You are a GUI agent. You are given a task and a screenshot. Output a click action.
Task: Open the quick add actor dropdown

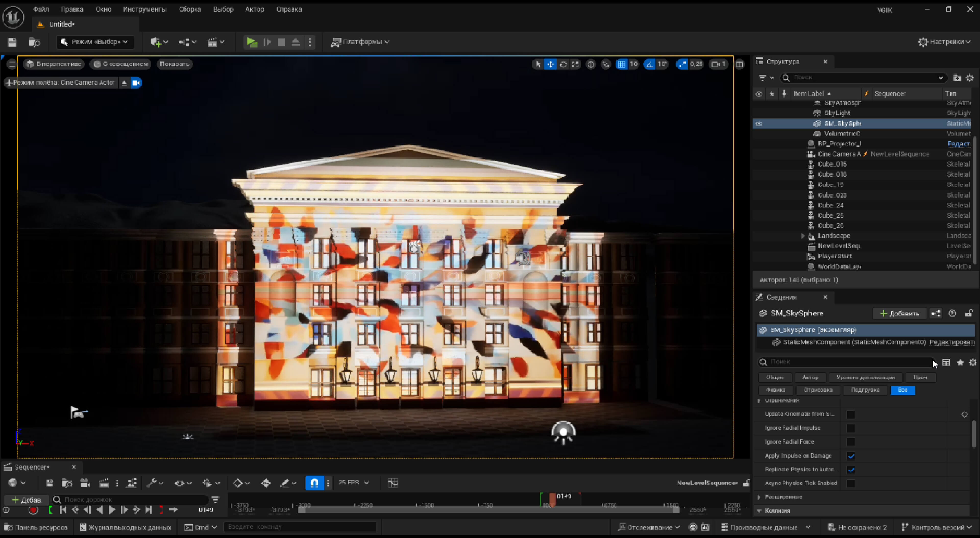coord(159,42)
